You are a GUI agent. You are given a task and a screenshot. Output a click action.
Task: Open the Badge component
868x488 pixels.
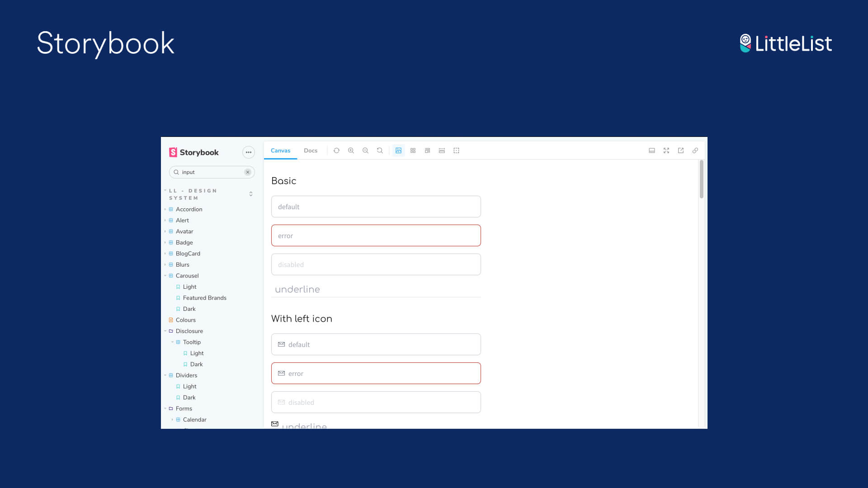pyautogui.click(x=184, y=243)
